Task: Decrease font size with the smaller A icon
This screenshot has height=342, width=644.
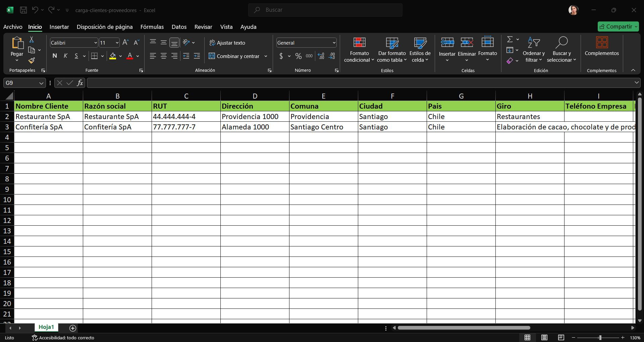Action: [x=136, y=43]
